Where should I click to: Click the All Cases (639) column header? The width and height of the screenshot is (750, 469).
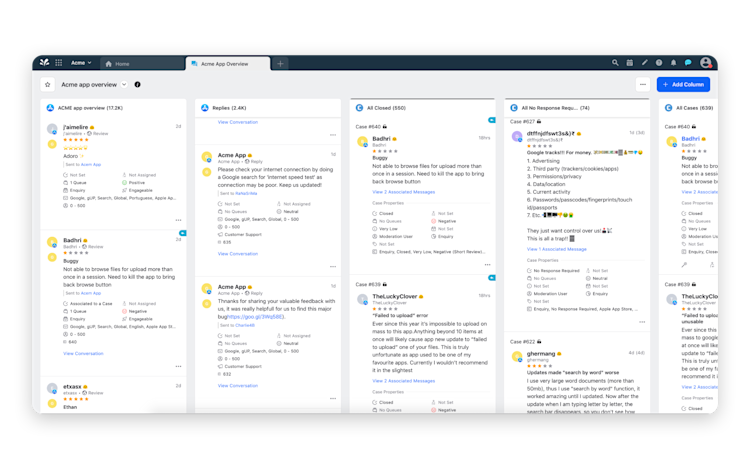(695, 108)
